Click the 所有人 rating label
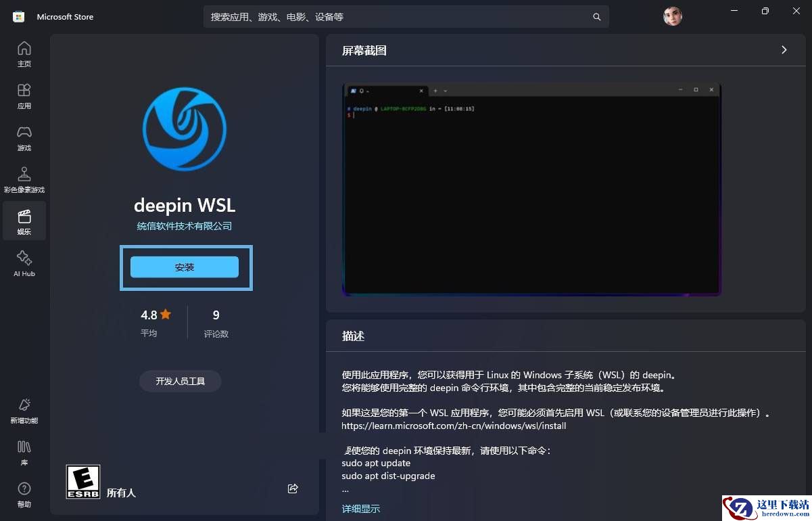This screenshot has width=812, height=521. click(x=121, y=493)
